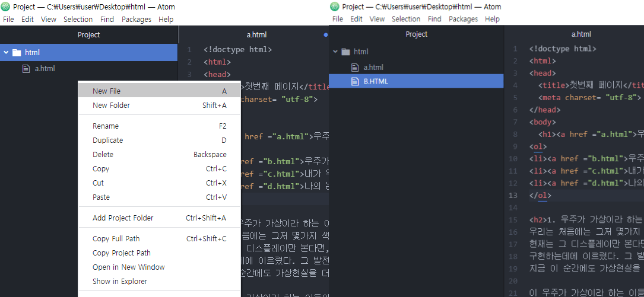Click the Atom logo in right window title bar
Screen dimensions: 644x297
tap(335, 7)
